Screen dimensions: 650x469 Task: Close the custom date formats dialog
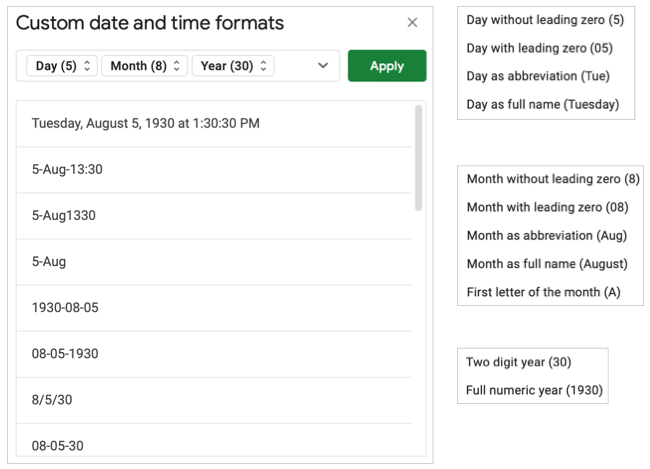point(413,23)
